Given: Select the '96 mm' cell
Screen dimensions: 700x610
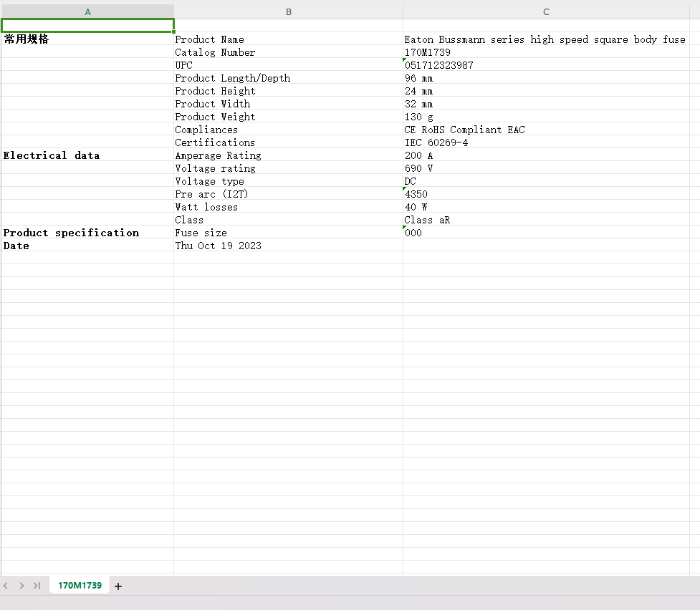Looking at the screenshot, I should pyautogui.click(x=546, y=77).
